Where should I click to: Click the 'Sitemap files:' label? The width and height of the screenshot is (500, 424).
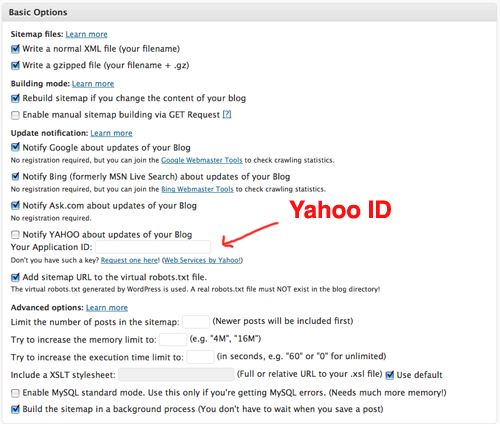coord(37,34)
